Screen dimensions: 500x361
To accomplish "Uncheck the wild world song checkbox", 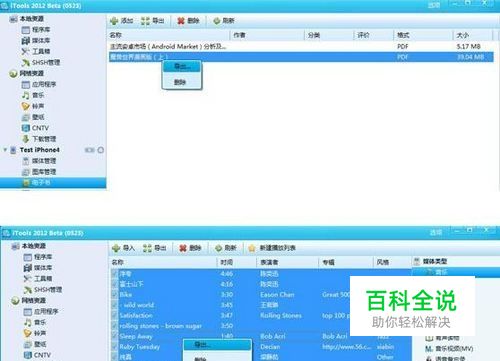I will coord(114,305).
